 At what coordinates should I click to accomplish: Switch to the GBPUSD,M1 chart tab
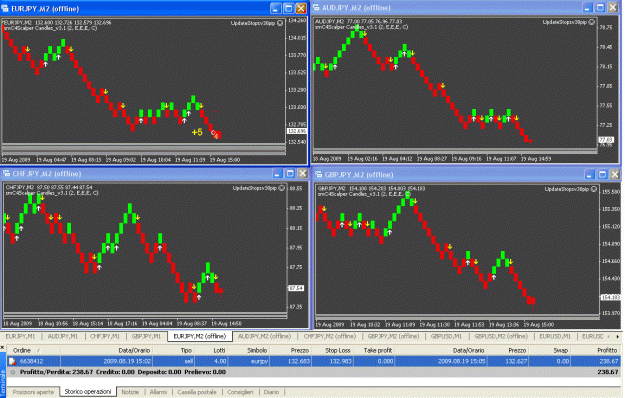(446, 336)
